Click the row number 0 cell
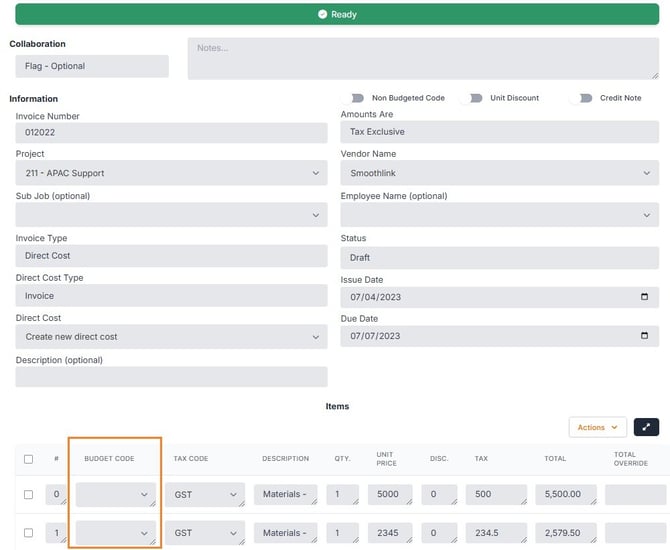The width and height of the screenshot is (670, 550). point(56,494)
